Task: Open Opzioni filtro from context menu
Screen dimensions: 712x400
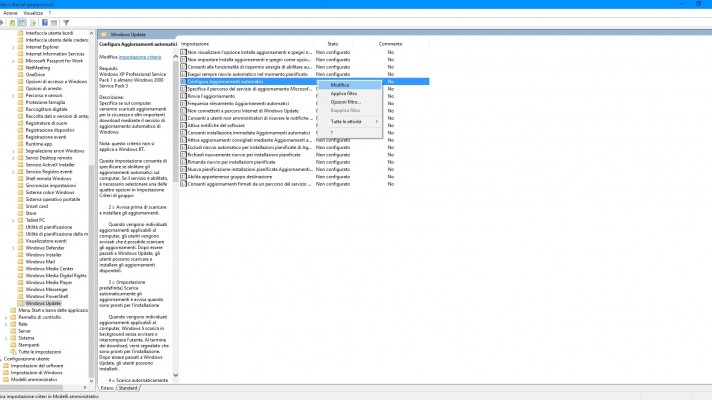Action: [x=345, y=102]
